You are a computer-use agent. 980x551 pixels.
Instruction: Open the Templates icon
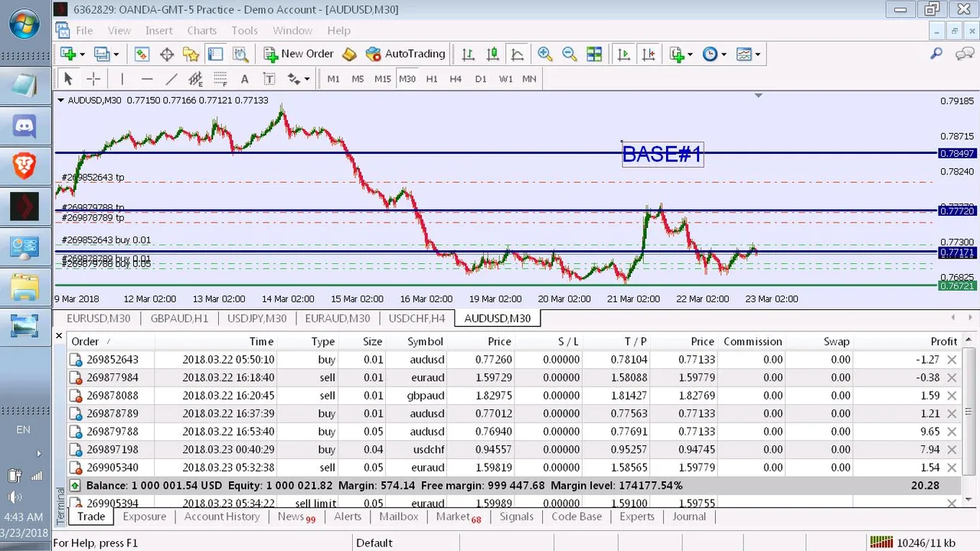tap(743, 54)
